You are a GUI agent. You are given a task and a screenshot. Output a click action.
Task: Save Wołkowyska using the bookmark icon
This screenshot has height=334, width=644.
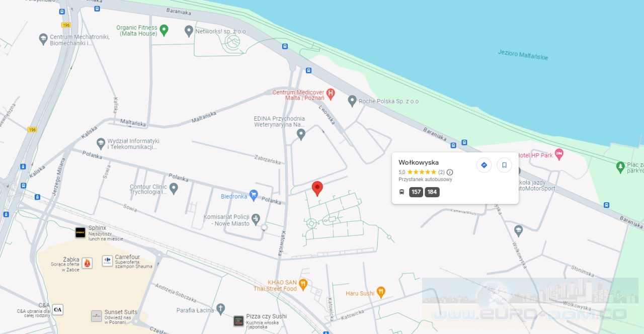(504, 165)
